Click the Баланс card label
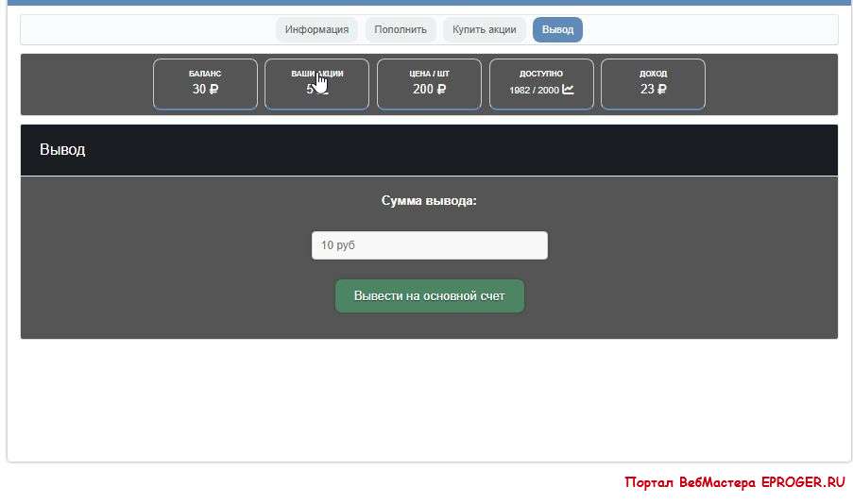 [x=205, y=74]
